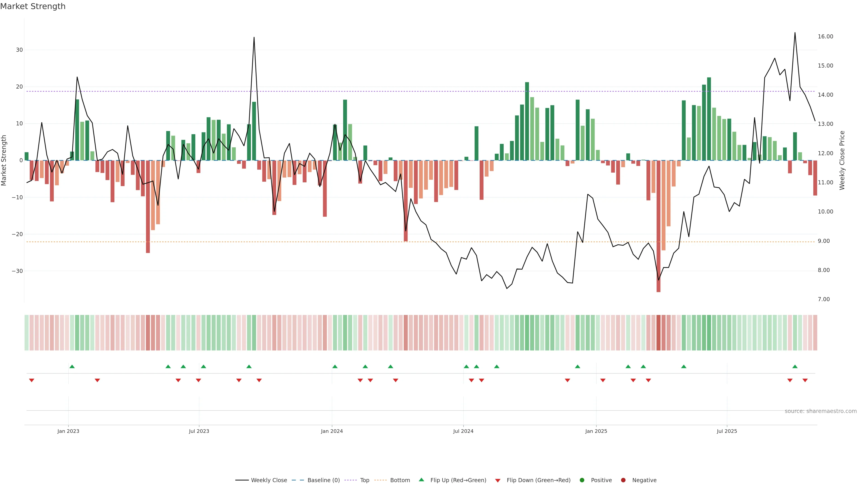Click the Weekly Close Price axis title
The image size is (868, 488).
842,160
